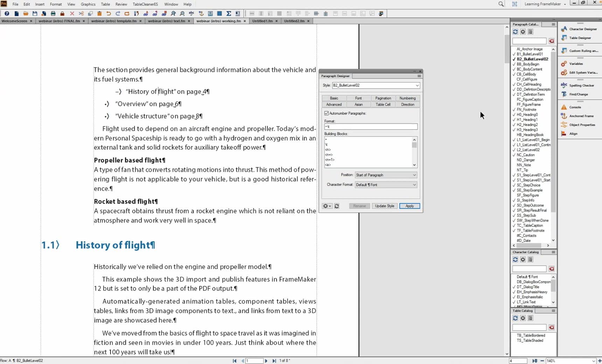Toggle the Autonumber Paragraphs checkbox
The width and height of the screenshot is (602, 364).
327,113
